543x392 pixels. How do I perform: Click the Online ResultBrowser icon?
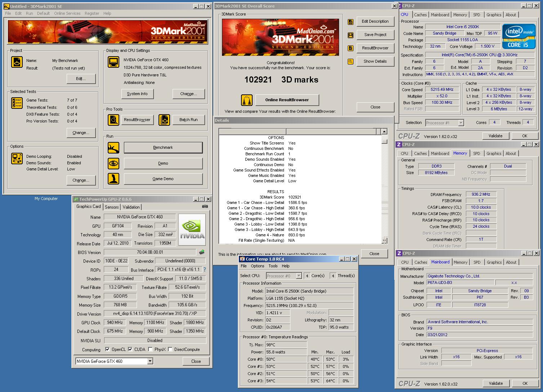(x=247, y=100)
